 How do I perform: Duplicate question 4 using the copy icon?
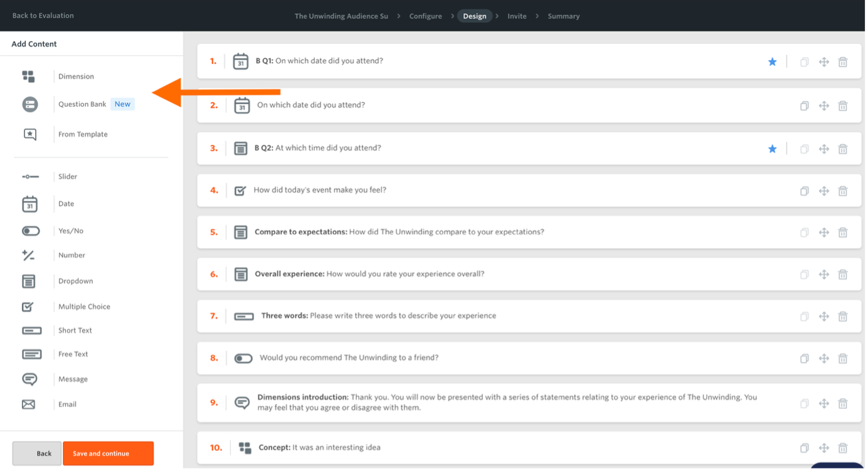(804, 191)
